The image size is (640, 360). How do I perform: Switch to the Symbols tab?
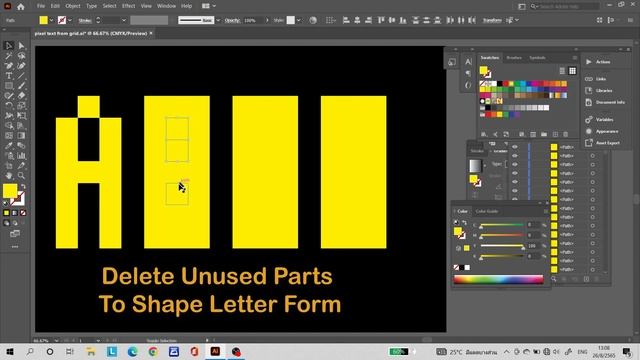point(537,58)
